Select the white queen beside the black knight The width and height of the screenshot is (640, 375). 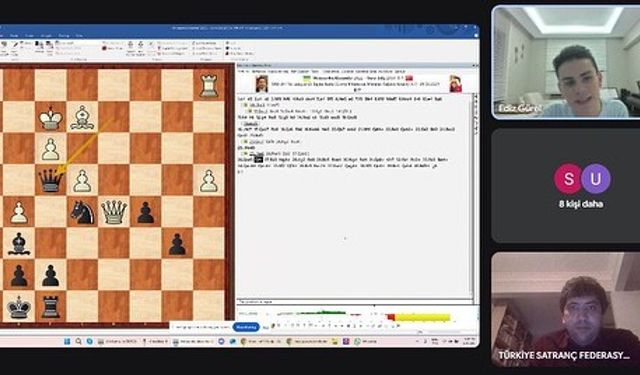click(114, 212)
